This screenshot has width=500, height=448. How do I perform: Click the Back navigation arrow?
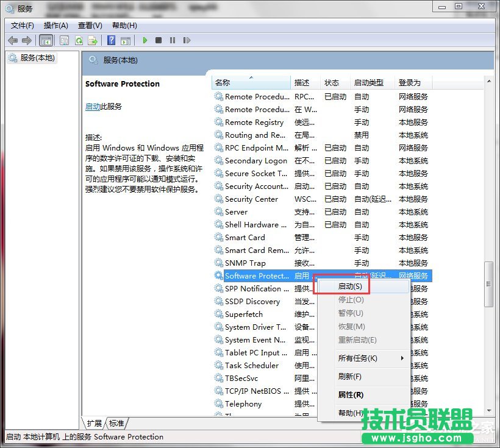point(12,40)
